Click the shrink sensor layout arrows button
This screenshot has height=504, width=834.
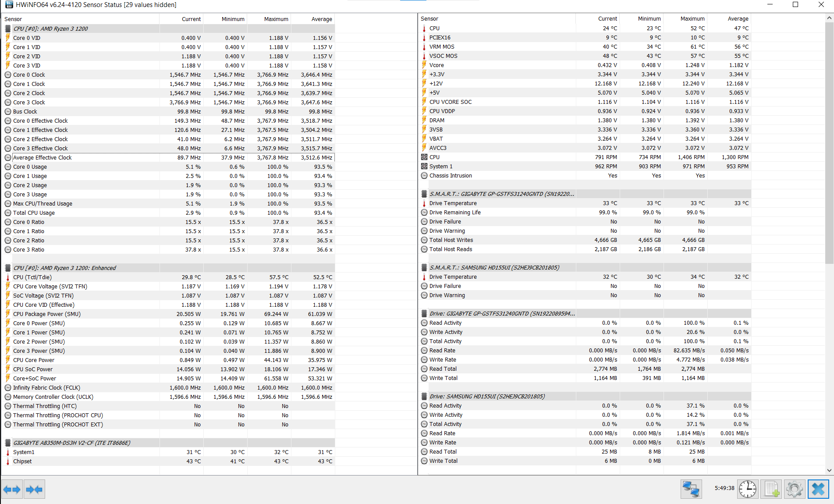(x=34, y=489)
